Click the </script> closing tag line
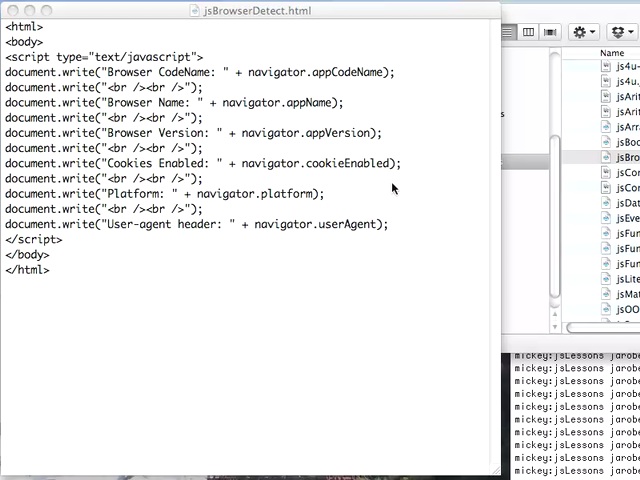640x480 pixels. pyautogui.click(x=34, y=240)
